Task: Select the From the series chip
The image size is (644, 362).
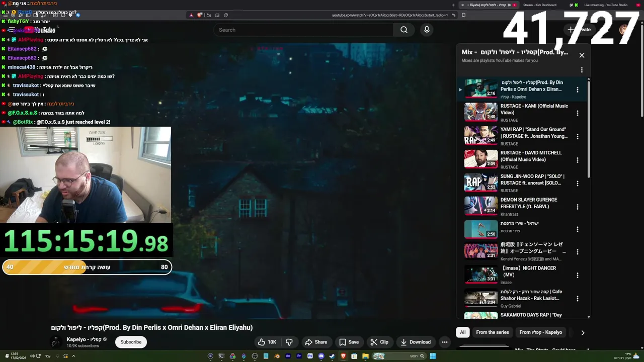Action: (x=493, y=332)
